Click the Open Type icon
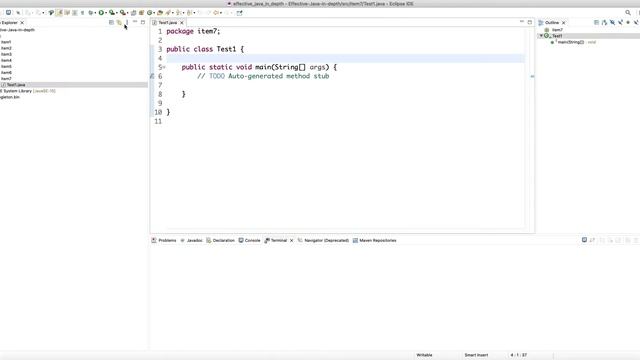This screenshot has height=360, width=640. (160, 13)
